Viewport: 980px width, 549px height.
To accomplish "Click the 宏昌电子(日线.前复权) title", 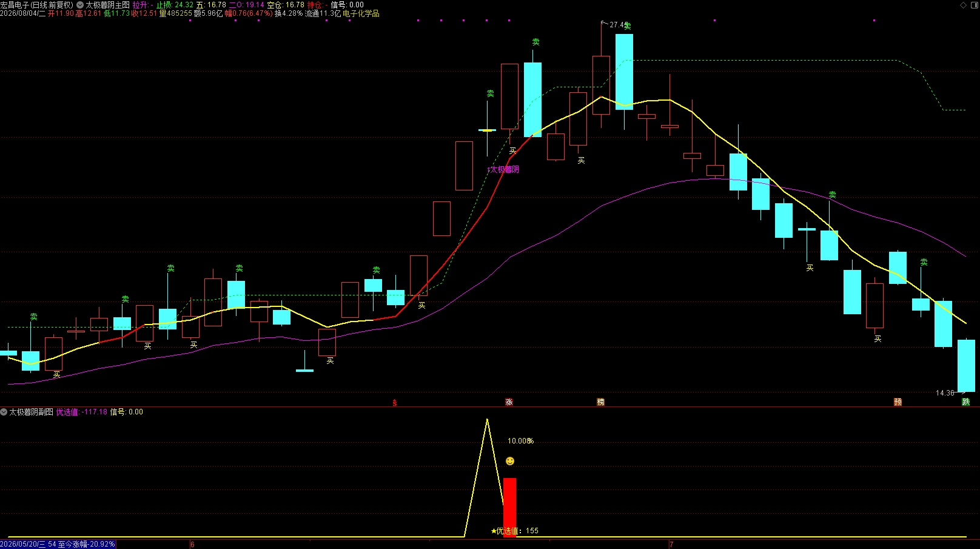I will (36, 5).
